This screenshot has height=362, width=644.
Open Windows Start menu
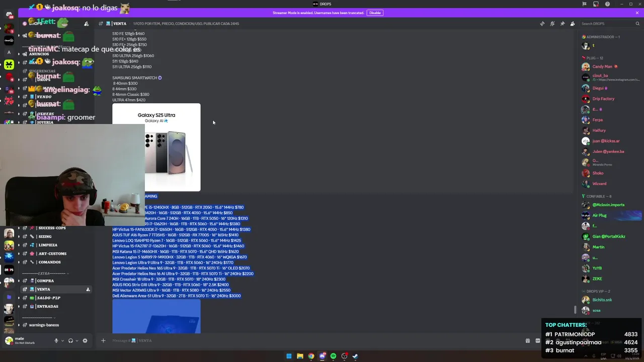point(289,356)
